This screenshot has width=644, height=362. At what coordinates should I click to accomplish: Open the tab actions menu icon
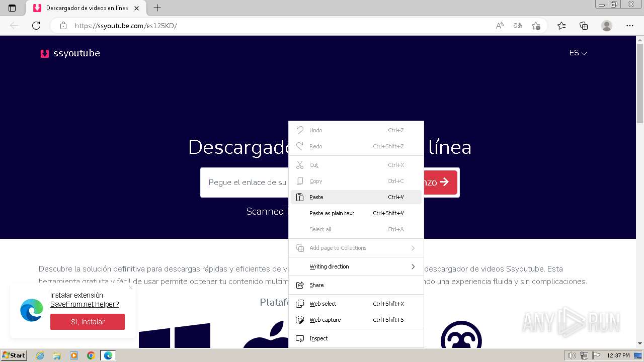12,8
